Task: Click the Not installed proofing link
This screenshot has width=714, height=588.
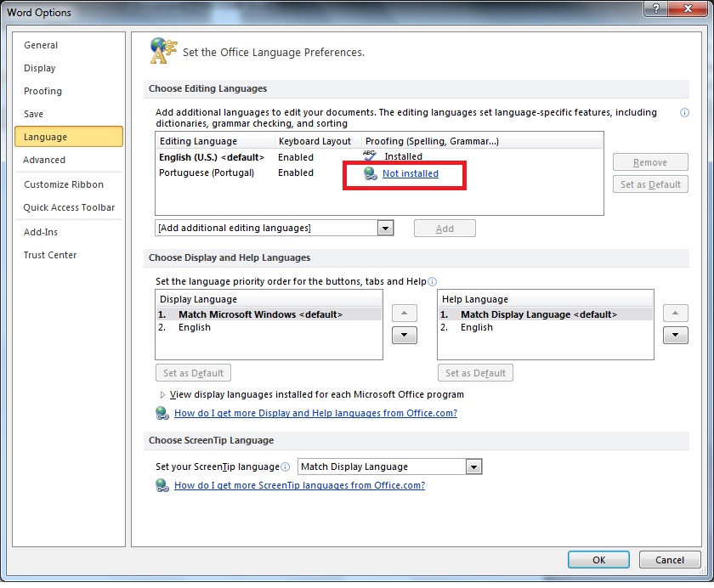Action: [x=411, y=173]
